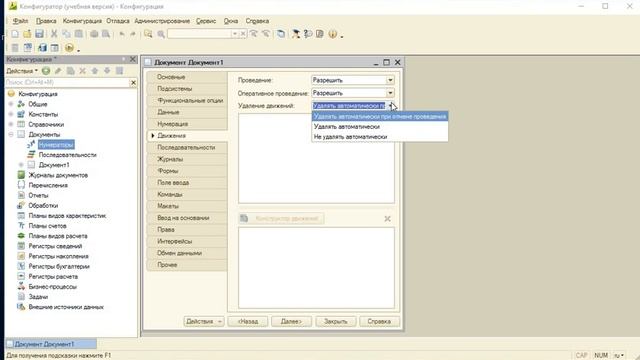
Task: Click the Update database configuration icon
Action: pyautogui.click(x=42, y=48)
